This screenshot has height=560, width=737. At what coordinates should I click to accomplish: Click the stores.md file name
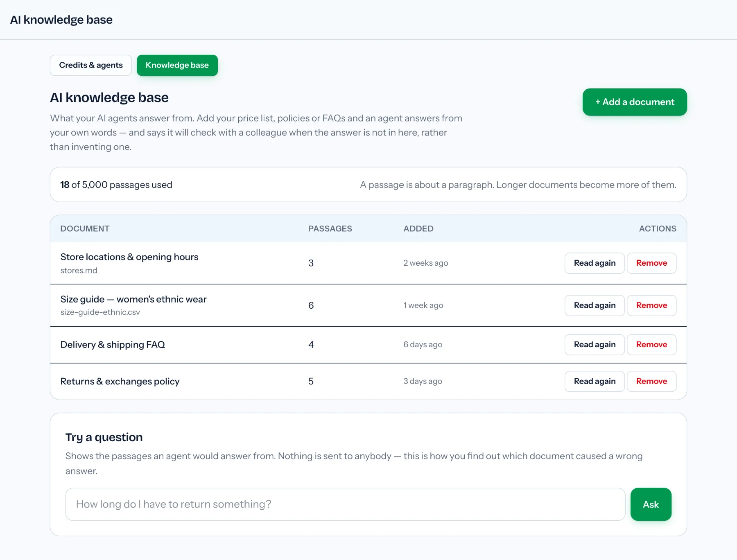(x=79, y=271)
